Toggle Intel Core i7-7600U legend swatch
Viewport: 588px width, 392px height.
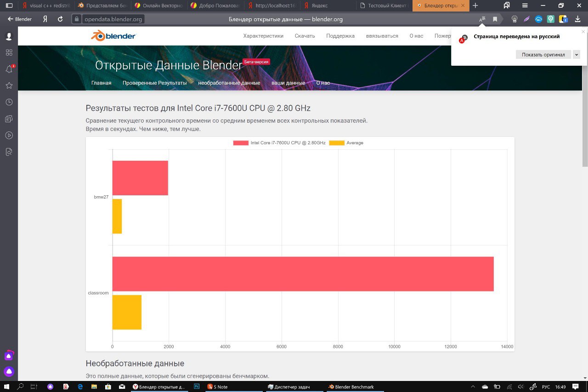tap(241, 143)
